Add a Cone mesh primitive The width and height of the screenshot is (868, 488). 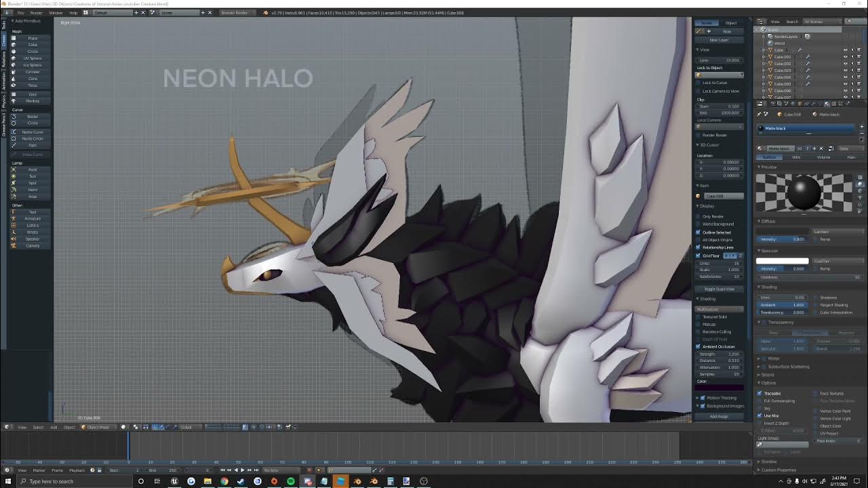tap(32, 79)
